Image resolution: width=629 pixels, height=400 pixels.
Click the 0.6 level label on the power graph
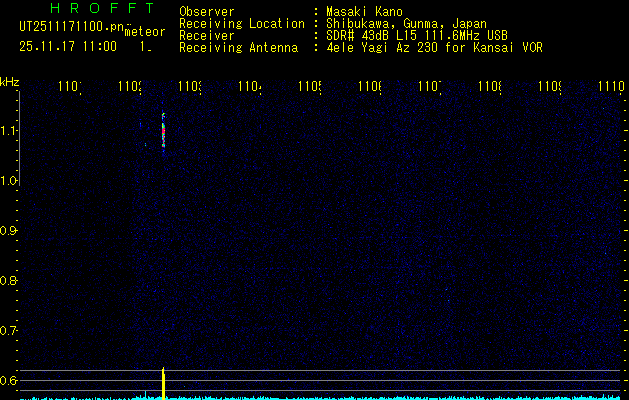click(x=9, y=381)
